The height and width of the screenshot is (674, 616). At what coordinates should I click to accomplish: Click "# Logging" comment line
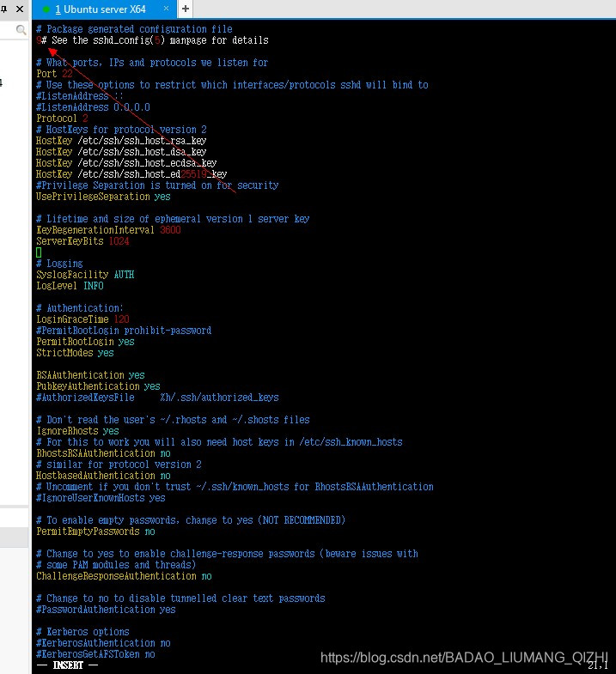point(59,264)
